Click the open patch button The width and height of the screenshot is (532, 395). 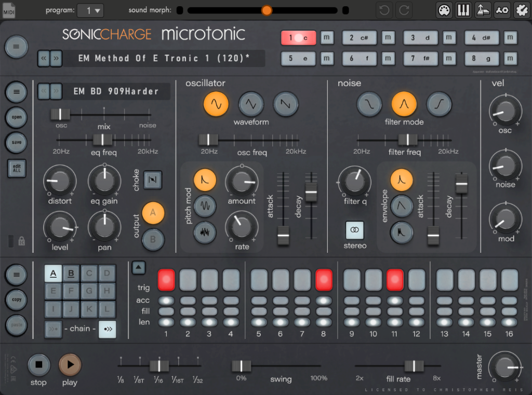[16, 117]
